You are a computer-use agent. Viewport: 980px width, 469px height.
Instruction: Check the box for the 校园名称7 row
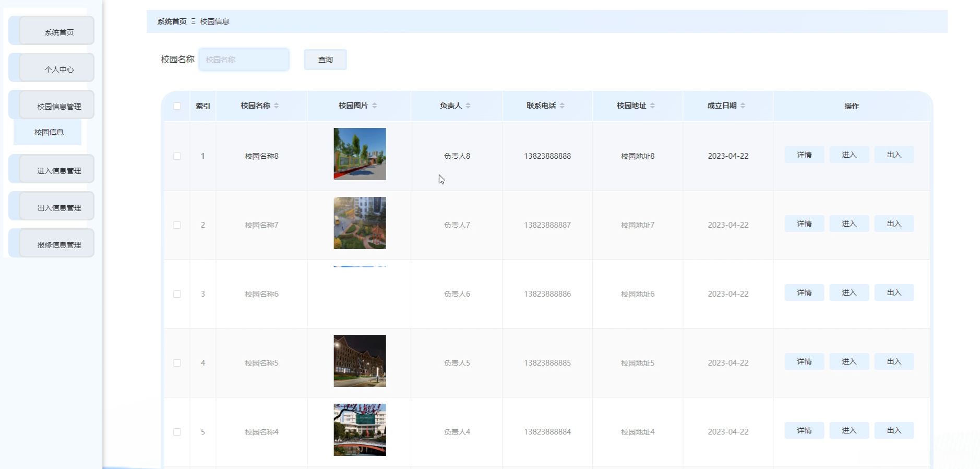coord(177,225)
